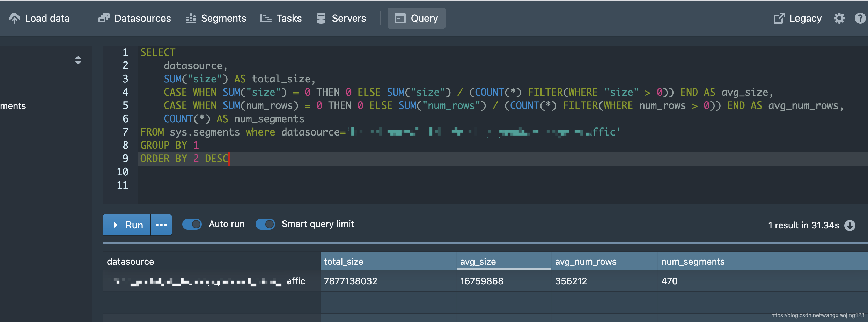Sort by the datasource column header
Viewport: 868px width, 322px height.
click(x=212, y=262)
